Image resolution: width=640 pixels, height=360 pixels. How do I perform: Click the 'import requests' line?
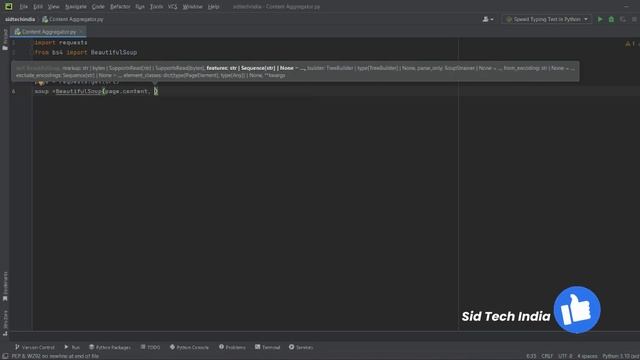point(61,42)
